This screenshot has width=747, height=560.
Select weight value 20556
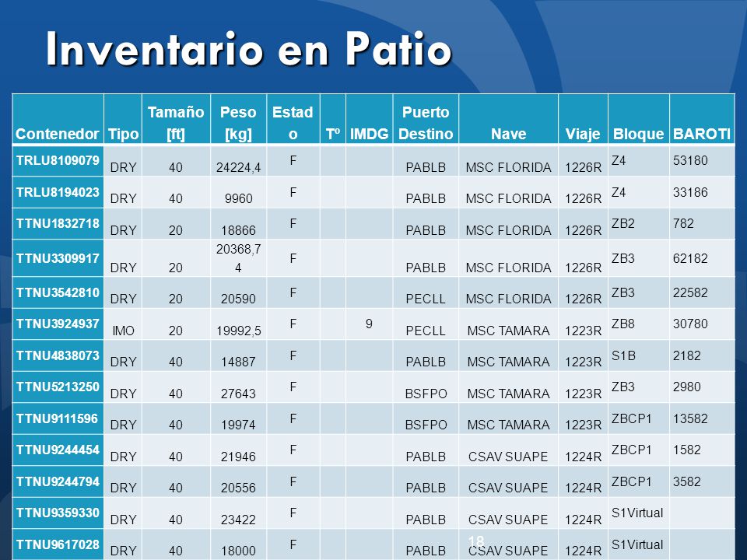click(x=238, y=488)
